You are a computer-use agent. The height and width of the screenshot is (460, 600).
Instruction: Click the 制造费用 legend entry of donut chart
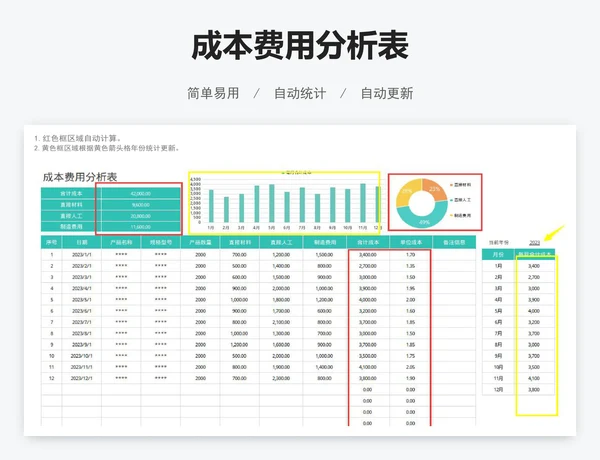click(x=460, y=215)
